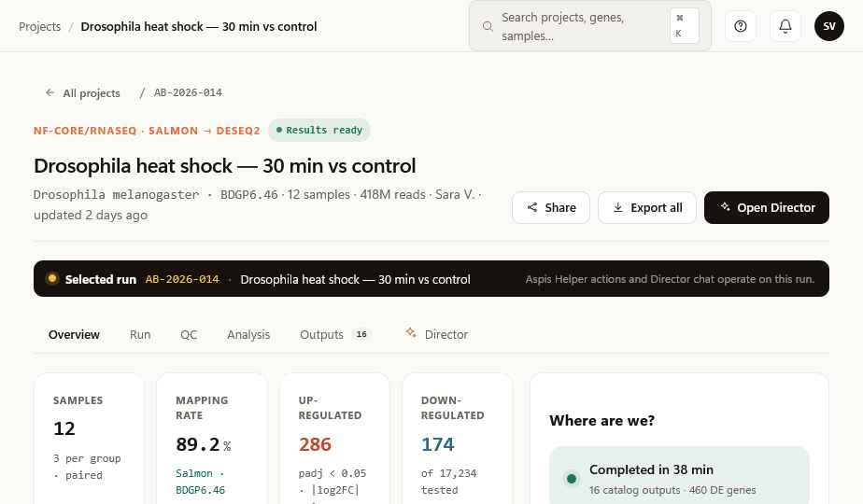863x504 pixels.
Task: Click the Samples 12 card
Action: pos(89,439)
